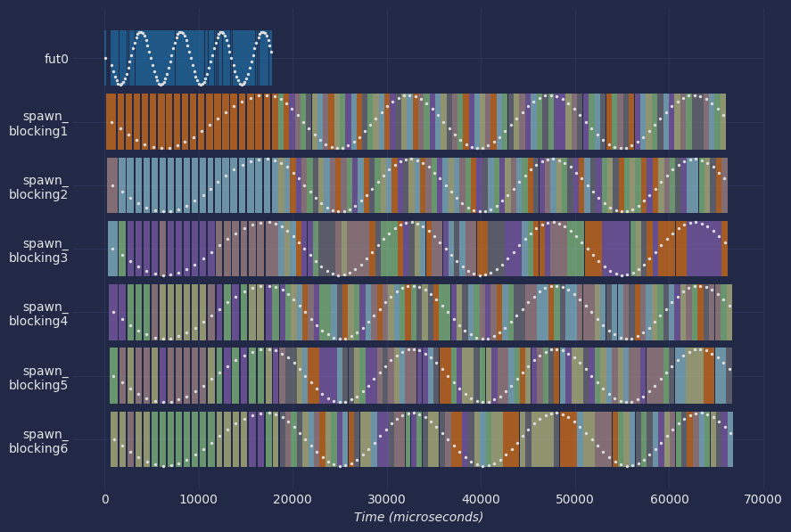Image resolution: width=791 pixels, height=532 pixels.
Task: Click the spawn_blocking5 row label
Action: 38,378
